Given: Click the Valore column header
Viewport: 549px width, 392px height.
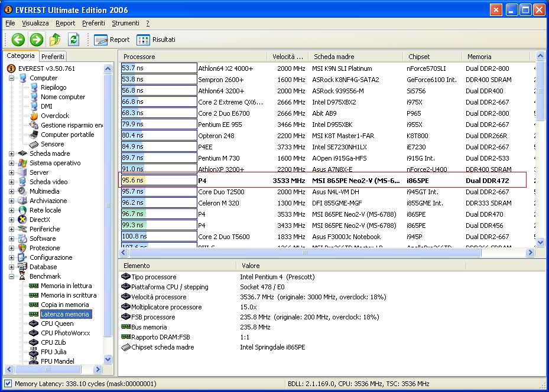Looking at the screenshot, I should (351, 266).
